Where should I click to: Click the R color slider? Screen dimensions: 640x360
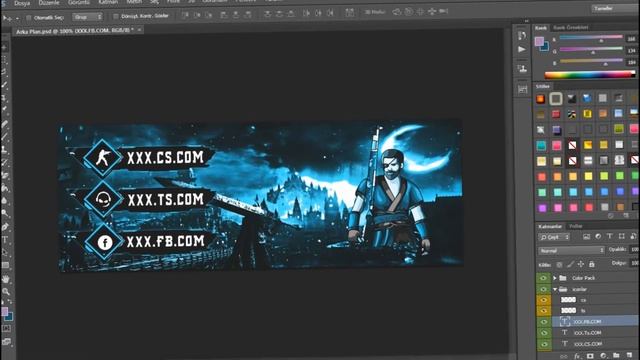pyautogui.click(x=591, y=38)
